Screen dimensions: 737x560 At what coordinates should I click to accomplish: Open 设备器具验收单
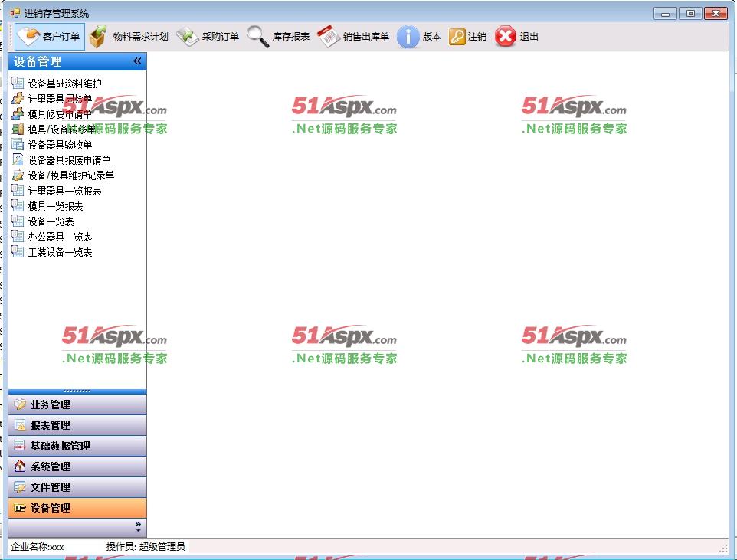click(61, 144)
